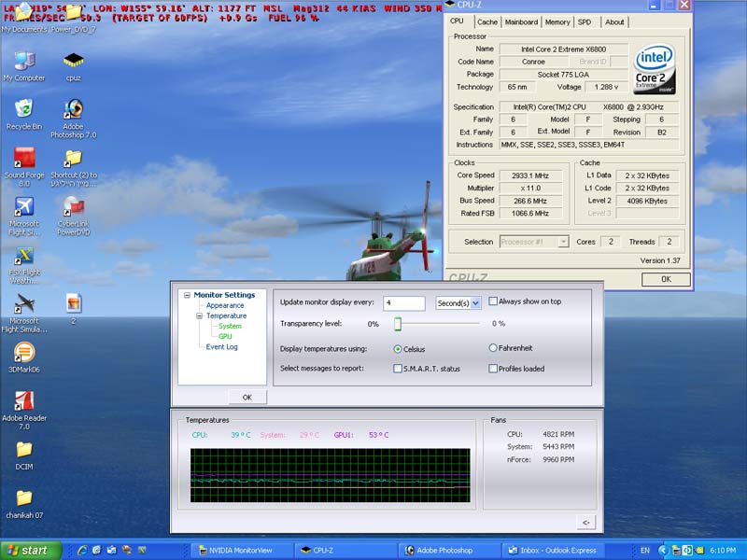Image resolution: width=747 pixels, height=560 pixels.
Task: Open Event Log in settings tree
Action: click(221, 347)
